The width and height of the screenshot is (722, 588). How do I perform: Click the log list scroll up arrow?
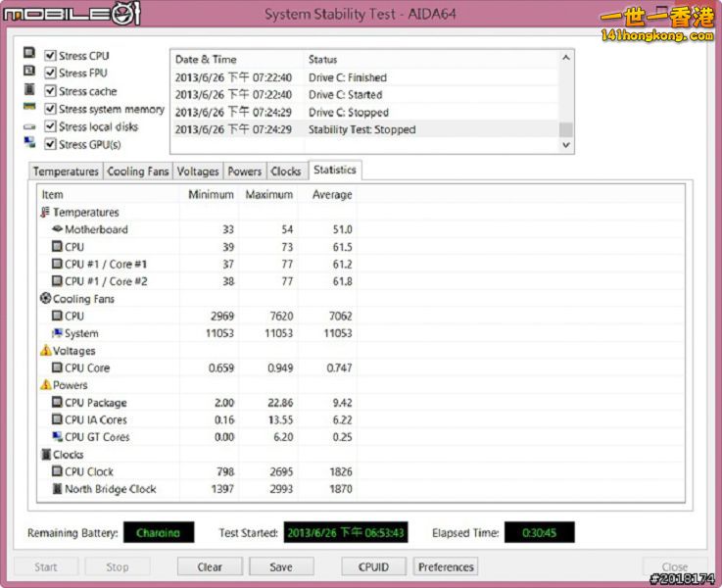pos(566,58)
